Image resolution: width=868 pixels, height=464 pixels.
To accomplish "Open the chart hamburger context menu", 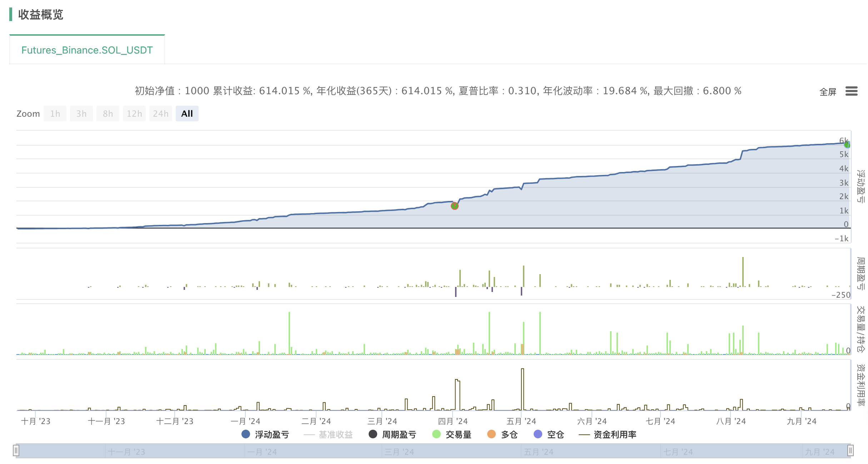I will [x=851, y=91].
